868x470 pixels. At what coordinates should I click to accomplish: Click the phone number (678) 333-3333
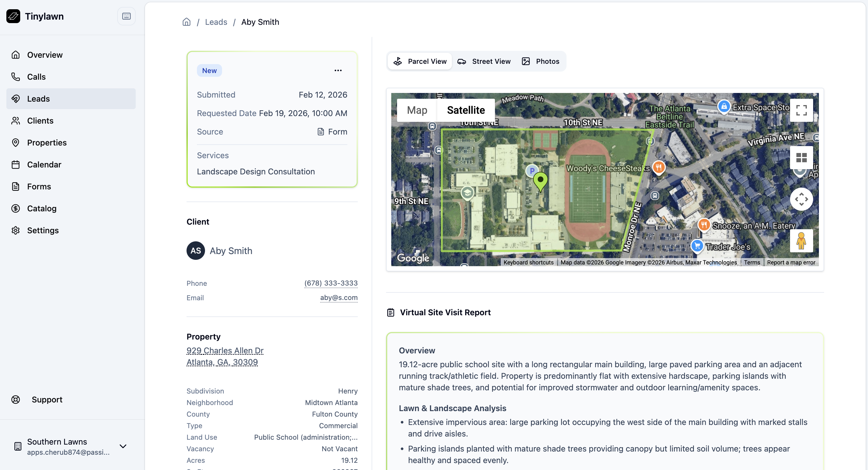coord(331,283)
